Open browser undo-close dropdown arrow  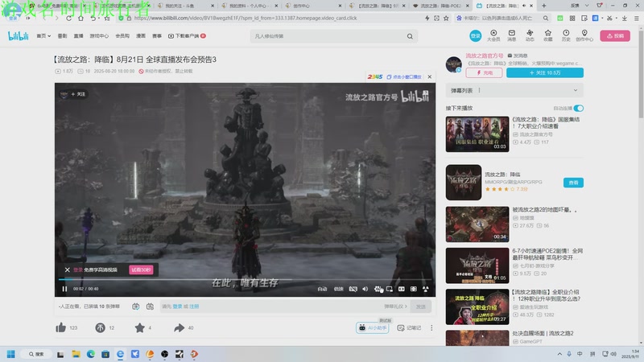(x=99, y=19)
